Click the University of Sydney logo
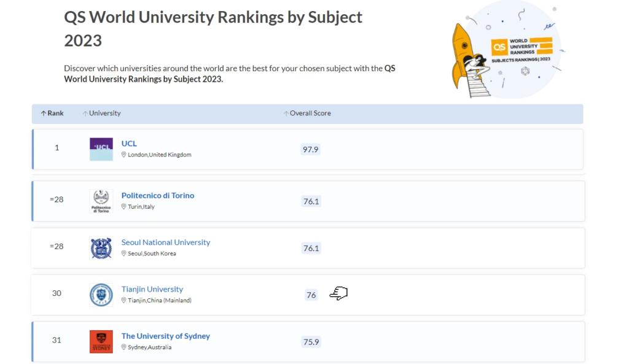This screenshot has height=364, width=629. click(x=101, y=341)
